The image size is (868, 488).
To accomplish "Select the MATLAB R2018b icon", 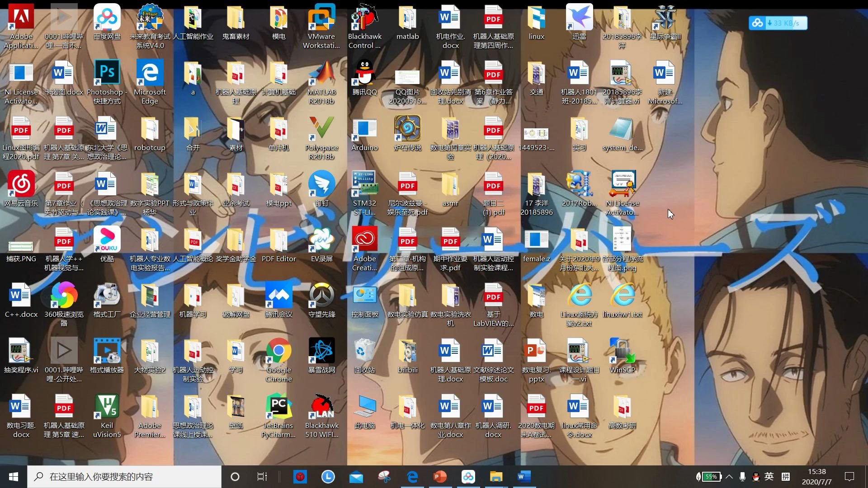I will tap(321, 73).
